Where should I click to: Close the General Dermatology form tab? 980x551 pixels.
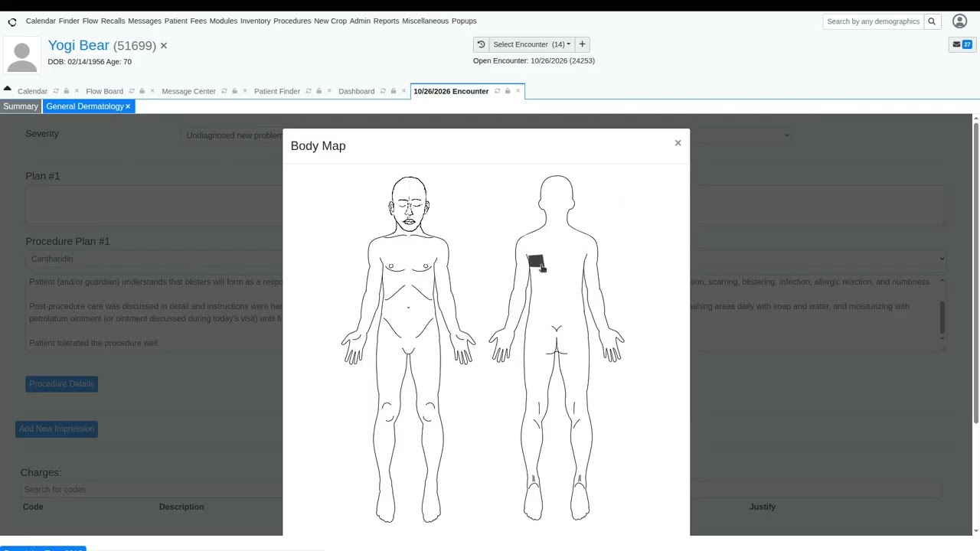tap(128, 106)
